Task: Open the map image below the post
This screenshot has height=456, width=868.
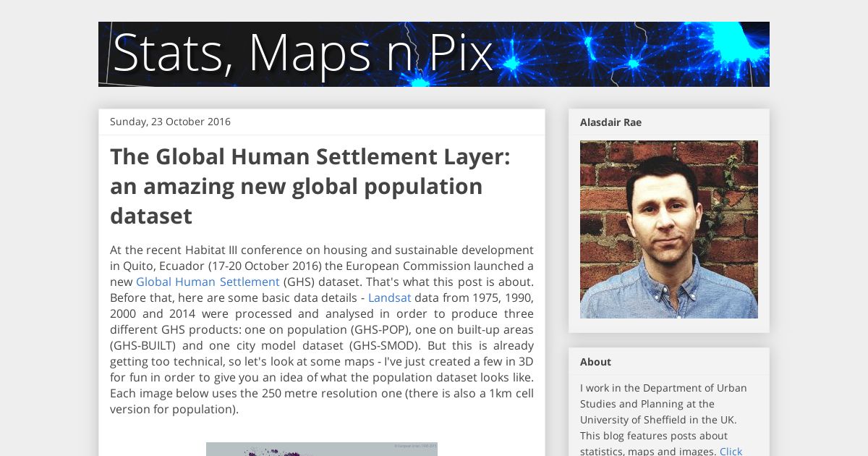Action: [322, 449]
